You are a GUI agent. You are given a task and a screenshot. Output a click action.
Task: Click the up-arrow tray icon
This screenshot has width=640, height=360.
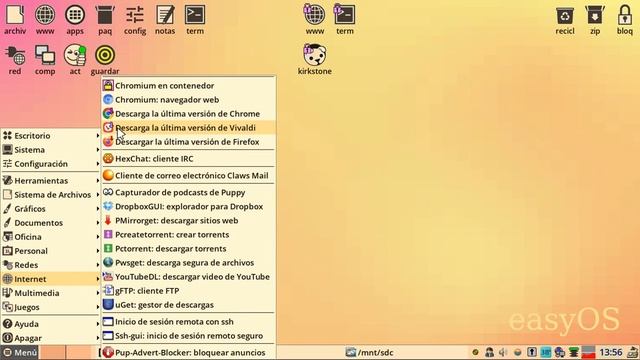pyautogui.click(x=532, y=352)
